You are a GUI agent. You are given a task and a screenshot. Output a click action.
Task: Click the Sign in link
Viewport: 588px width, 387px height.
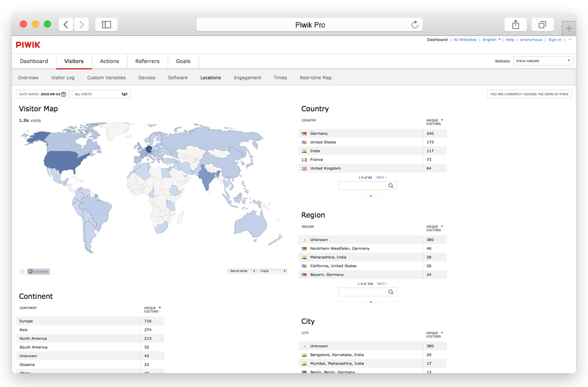click(554, 40)
